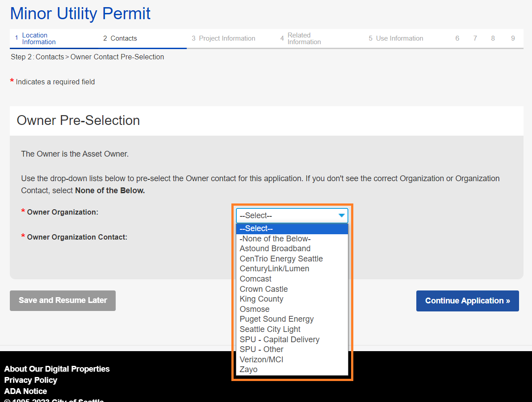Select Verizon/MCI from the list
The image size is (532, 402).
coord(261,360)
